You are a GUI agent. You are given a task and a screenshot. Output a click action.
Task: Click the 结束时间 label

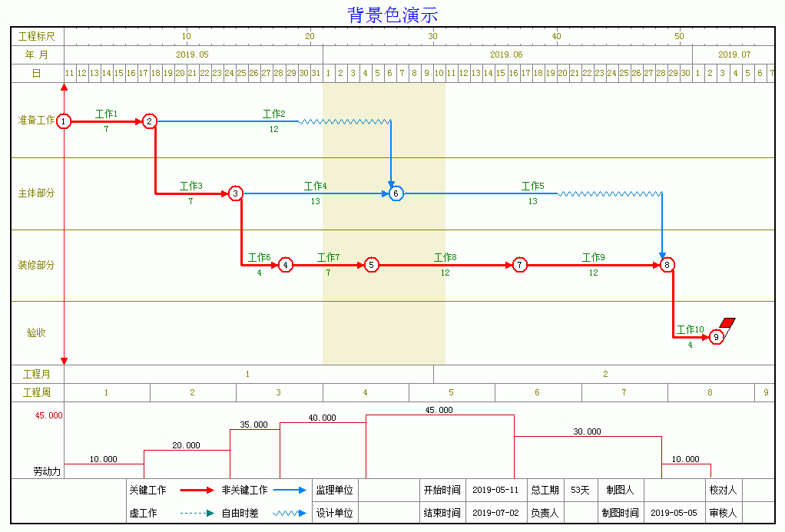pos(442,513)
